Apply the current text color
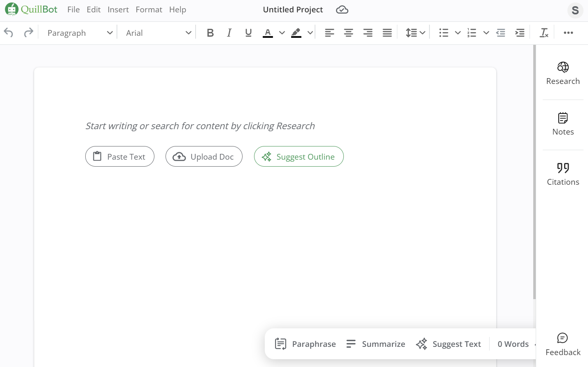The height and width of the screenshot is (367, 588). click(268, 33)
